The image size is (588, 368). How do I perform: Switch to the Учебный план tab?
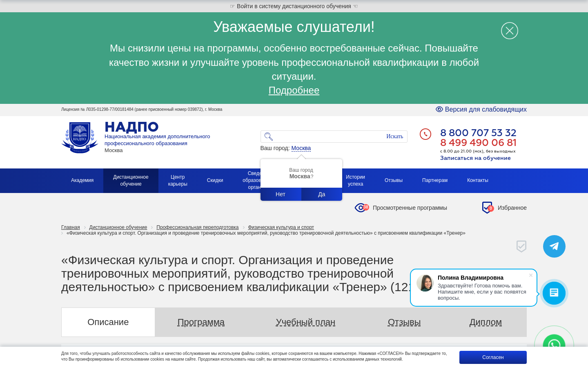305,322
